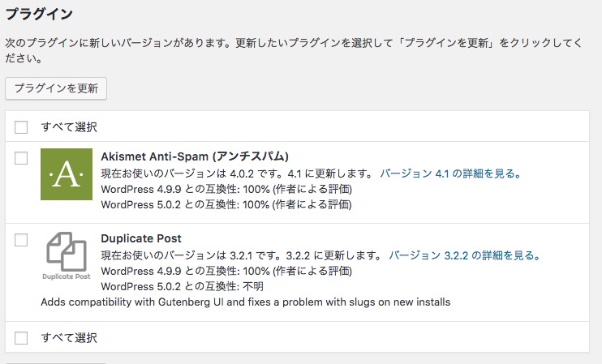Tick the top すべて選択 checkbox
Screen dimensions: 602x364
pos(21,126)
